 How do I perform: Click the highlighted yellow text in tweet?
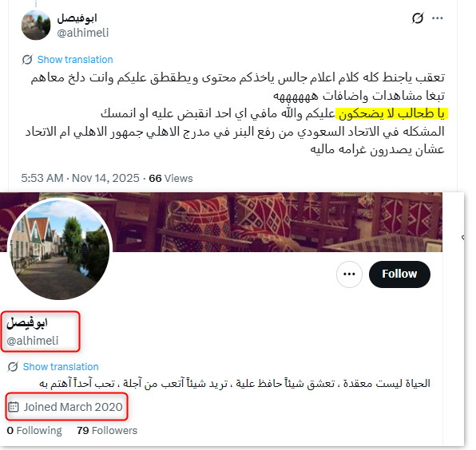[x=391, y=114]
